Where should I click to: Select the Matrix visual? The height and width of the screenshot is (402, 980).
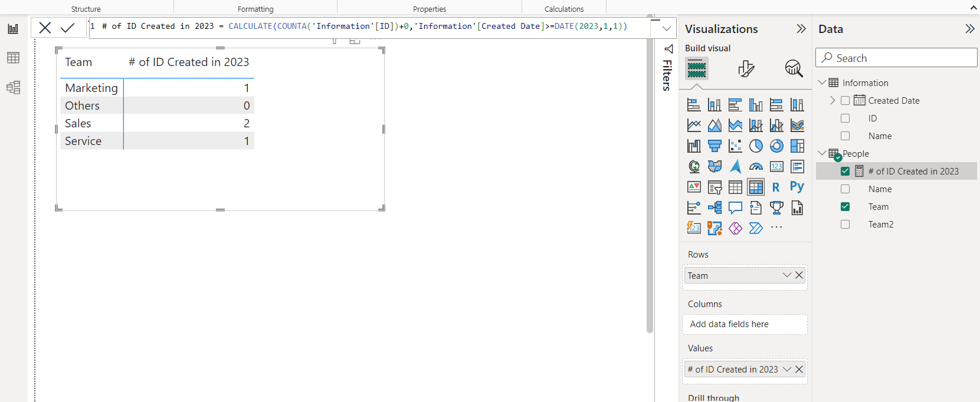pyautogui.click(x=756, y=187)
